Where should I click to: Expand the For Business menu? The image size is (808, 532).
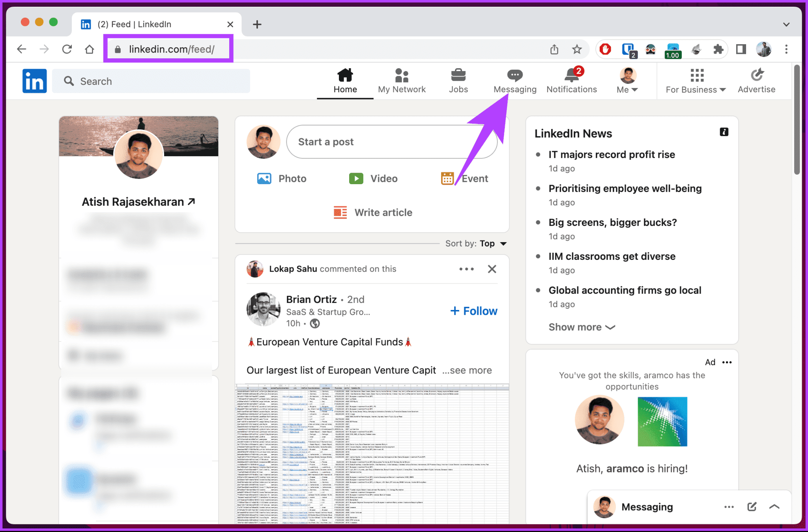pyautogui.click(x=696, y=81)
